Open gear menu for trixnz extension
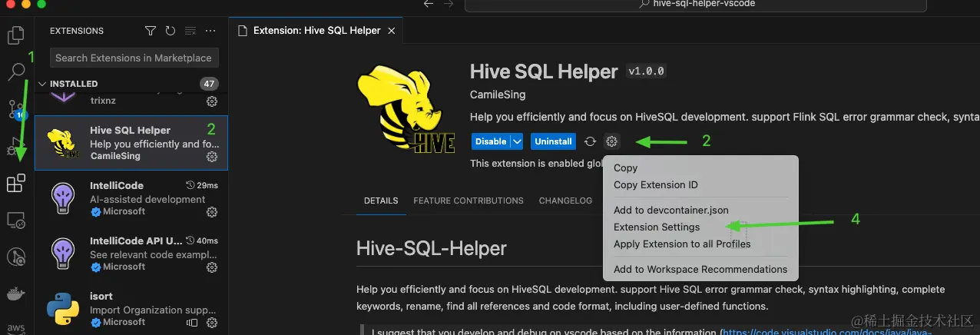 (x=212, y=101)
